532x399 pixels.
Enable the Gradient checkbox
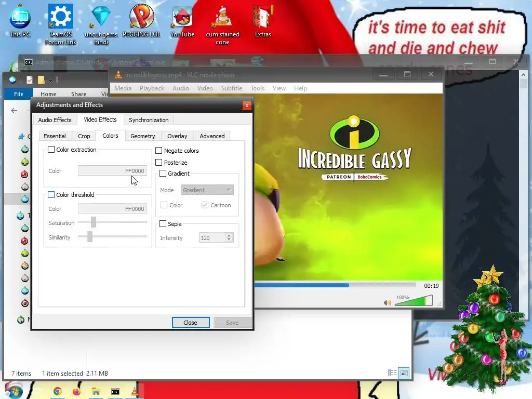163,174
